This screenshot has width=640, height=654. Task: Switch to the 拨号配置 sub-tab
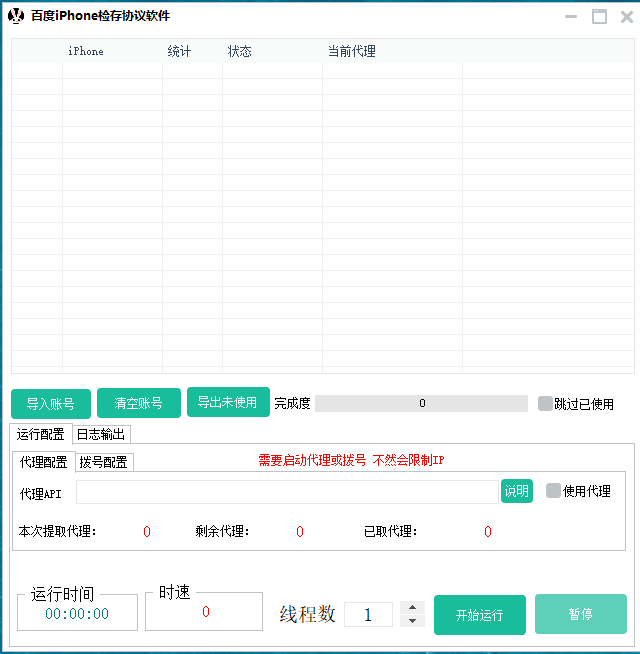click(103, 462)
